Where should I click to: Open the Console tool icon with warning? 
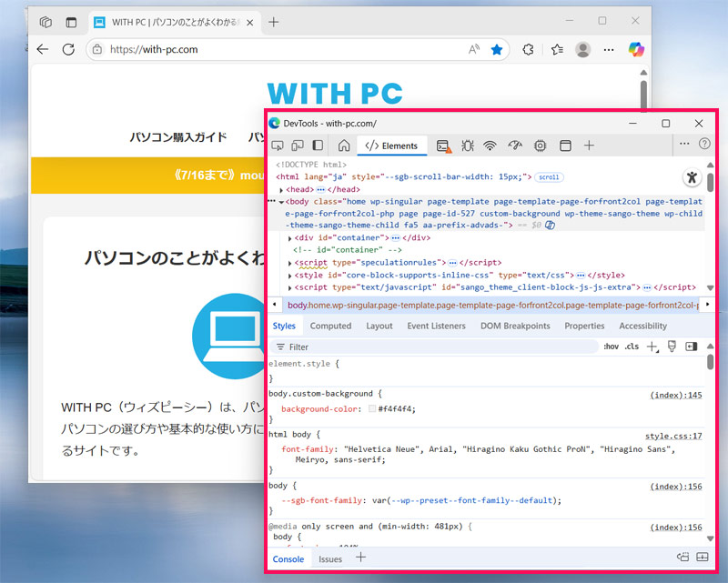[x=444, y=146]
